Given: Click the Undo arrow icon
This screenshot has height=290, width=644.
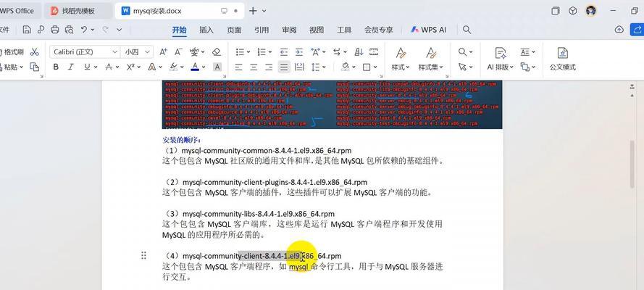Looking at the screenshot, I should click(84, 30).
